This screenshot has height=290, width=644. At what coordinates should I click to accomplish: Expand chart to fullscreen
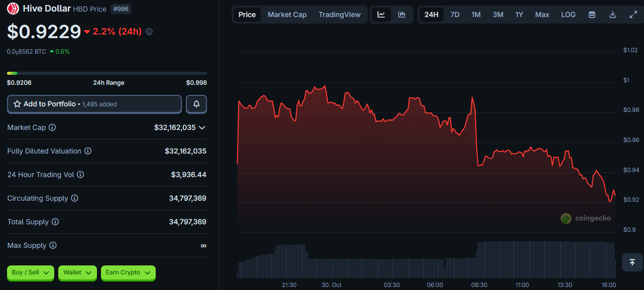tap(633, 15)
